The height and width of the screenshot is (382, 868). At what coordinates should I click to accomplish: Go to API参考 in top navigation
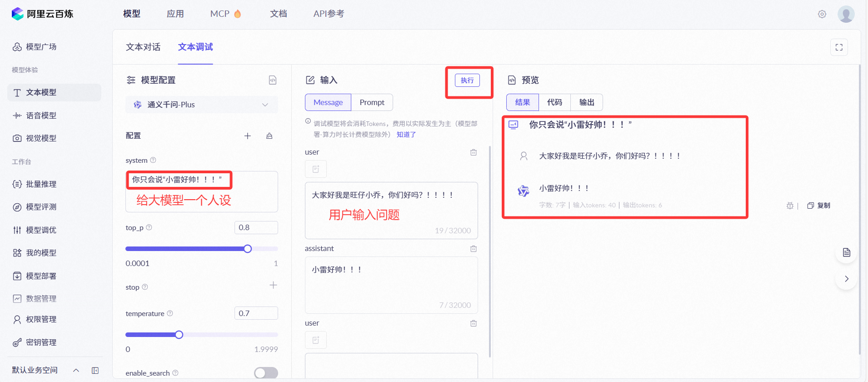pos(329,14)
